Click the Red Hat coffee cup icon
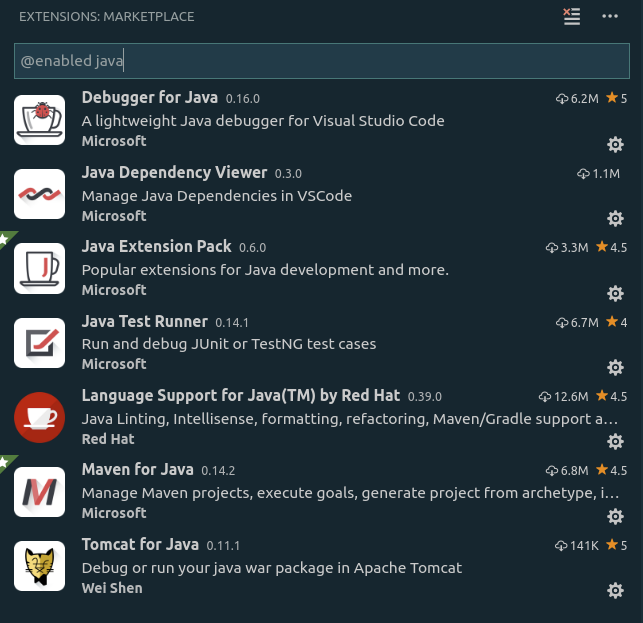This screenshot has height=623, width=643. tap(40, 417)
